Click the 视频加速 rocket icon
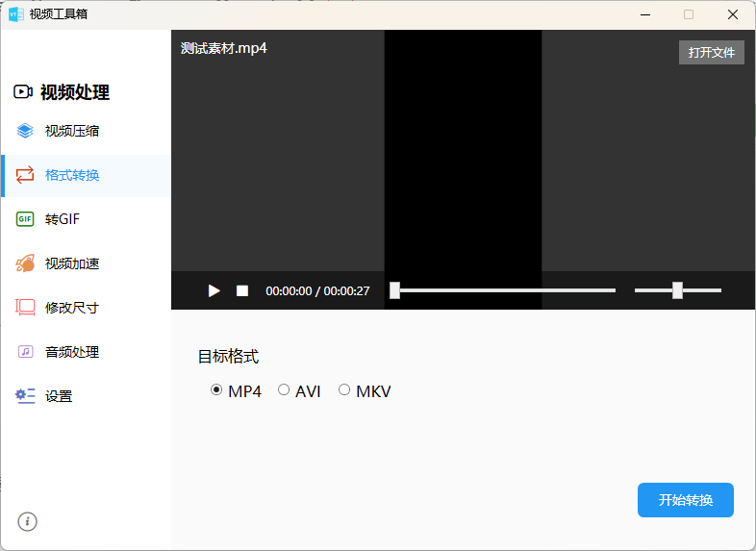 (x=25, y=263)
